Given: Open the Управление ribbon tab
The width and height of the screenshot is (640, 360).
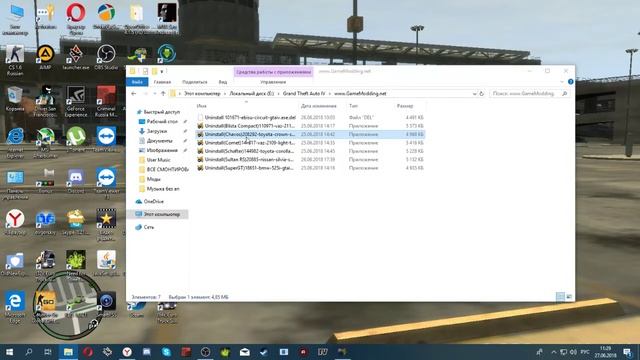Looking at the screenshot, I should click(273, 82).
